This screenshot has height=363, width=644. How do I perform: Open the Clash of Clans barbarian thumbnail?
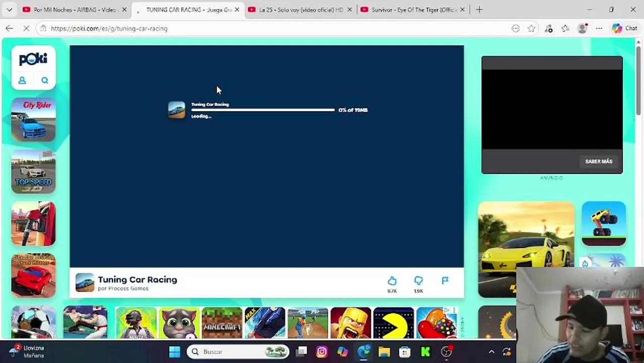pos(351,323)
